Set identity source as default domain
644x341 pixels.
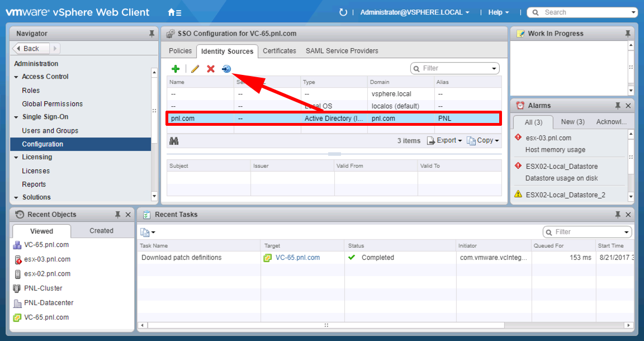(x=226, y=69)
